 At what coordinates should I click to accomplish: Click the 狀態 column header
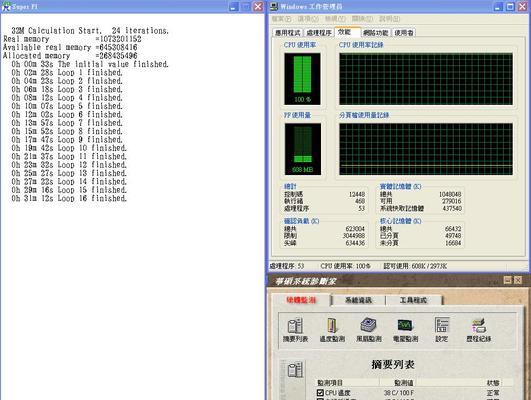(493, 383)
